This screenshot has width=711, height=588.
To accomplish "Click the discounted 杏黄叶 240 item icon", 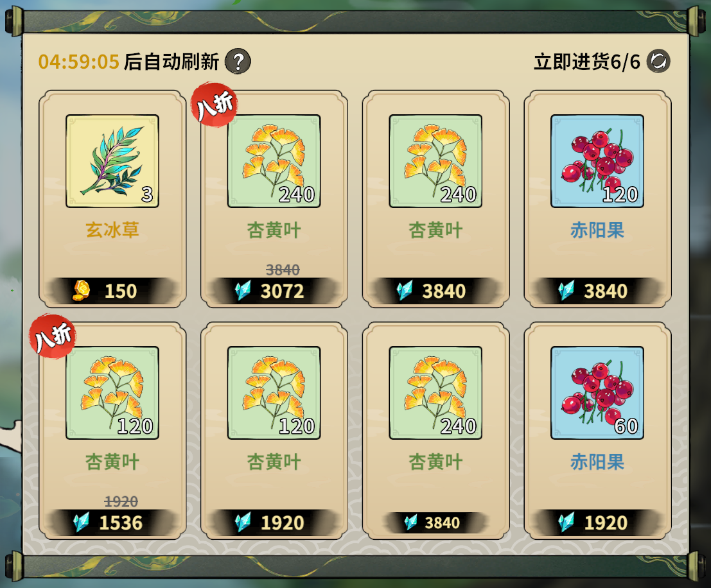I will 274,161.
